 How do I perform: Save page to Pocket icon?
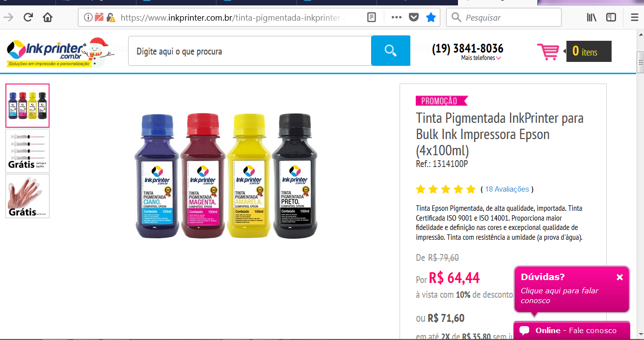(414, 18)
